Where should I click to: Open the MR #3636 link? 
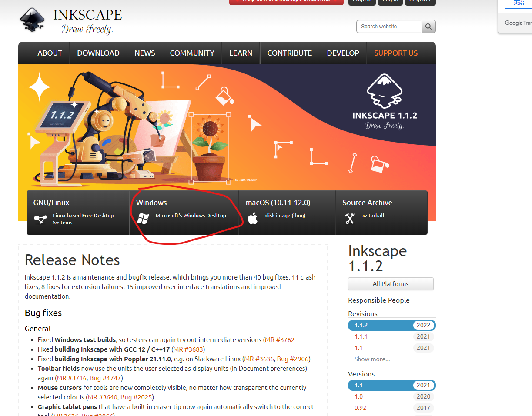(x=259, y=359)
